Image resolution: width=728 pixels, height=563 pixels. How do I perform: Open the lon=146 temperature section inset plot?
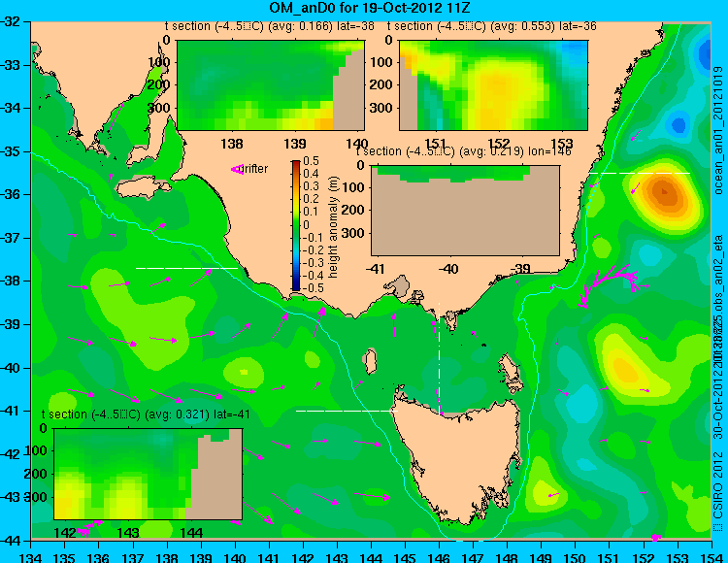coord(465,211)
